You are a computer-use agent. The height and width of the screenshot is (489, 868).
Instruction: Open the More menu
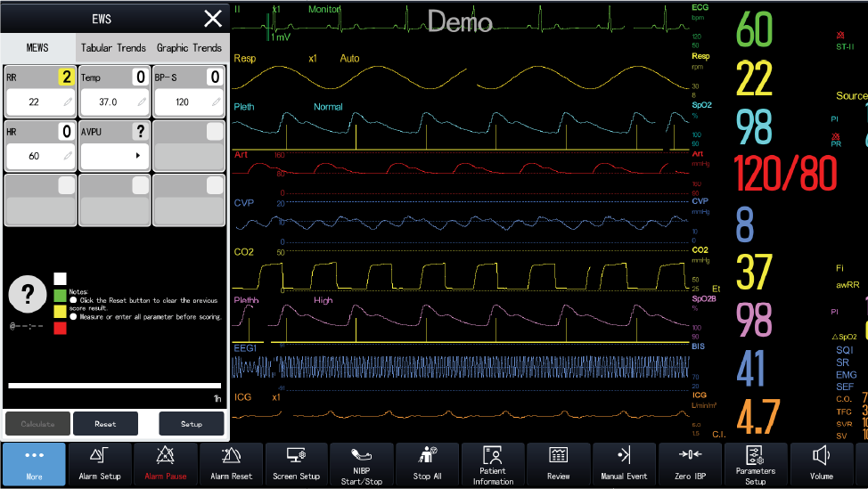click(x=34, y=465)
